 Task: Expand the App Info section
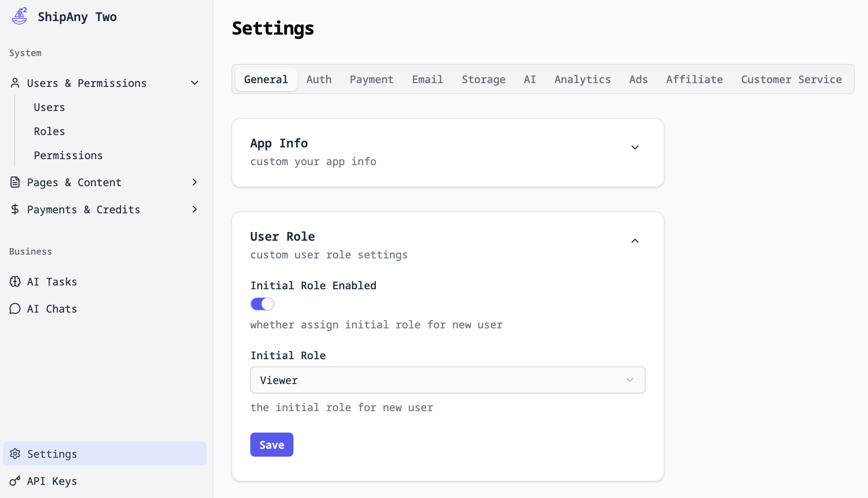(x=635, y=147)
